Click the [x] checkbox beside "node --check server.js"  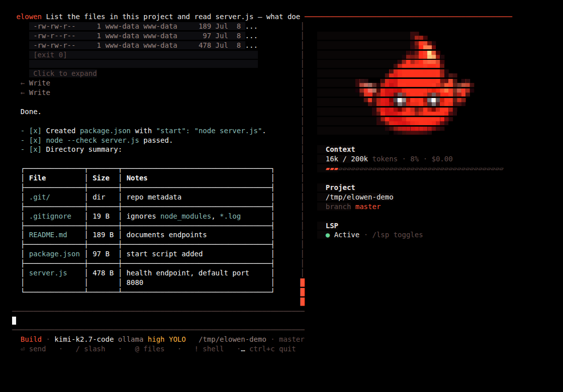35,140
